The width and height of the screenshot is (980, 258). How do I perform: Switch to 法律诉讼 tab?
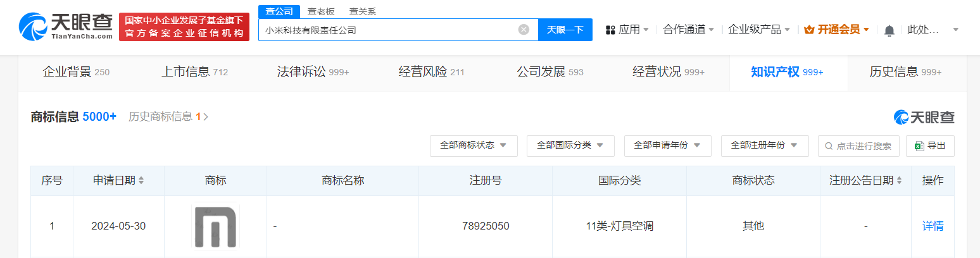pyautogui.click(x=313, y=72)
